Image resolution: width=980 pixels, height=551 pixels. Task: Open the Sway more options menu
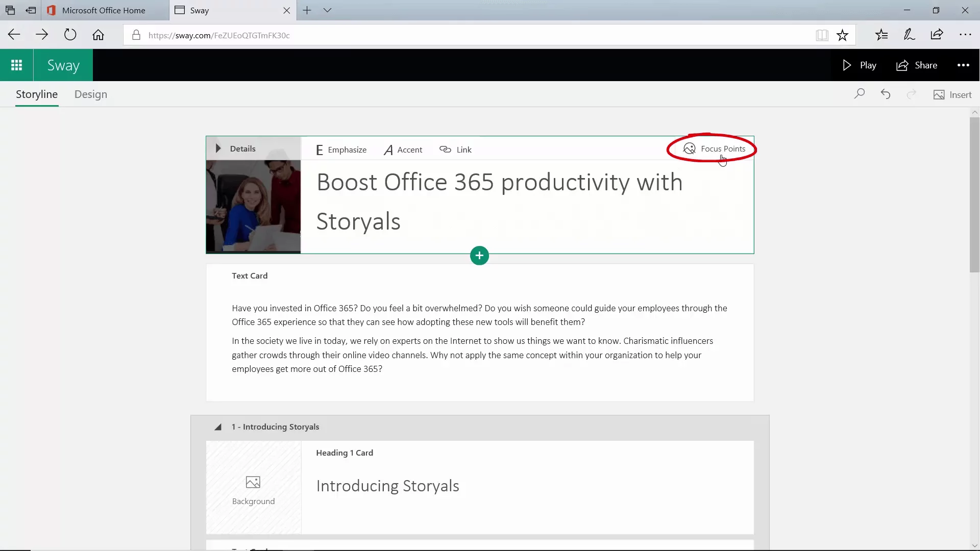963,65
